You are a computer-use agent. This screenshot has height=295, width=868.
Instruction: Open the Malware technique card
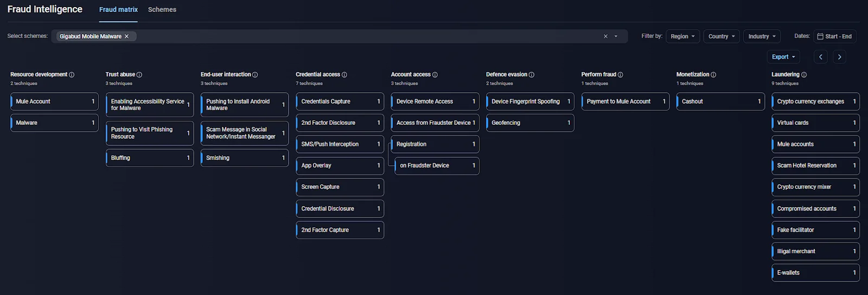54,123
